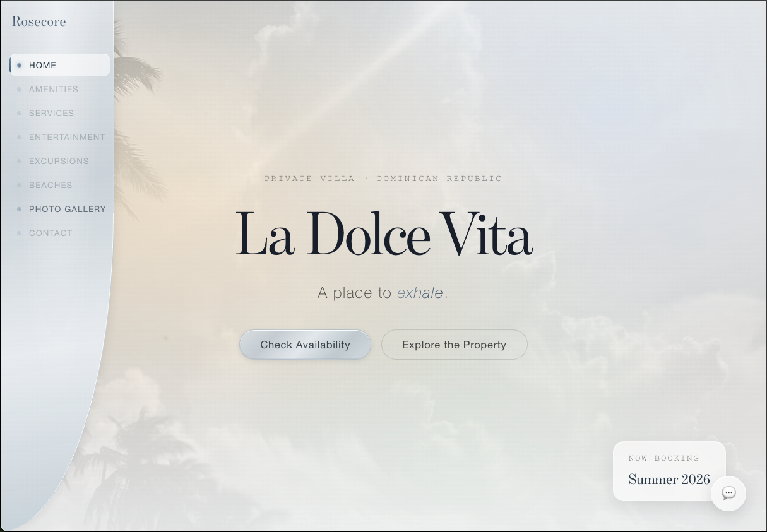Open the Now Booking Summer 2026 card
The height and width of the screenshot is (532, 767).
tap(669, 471)
